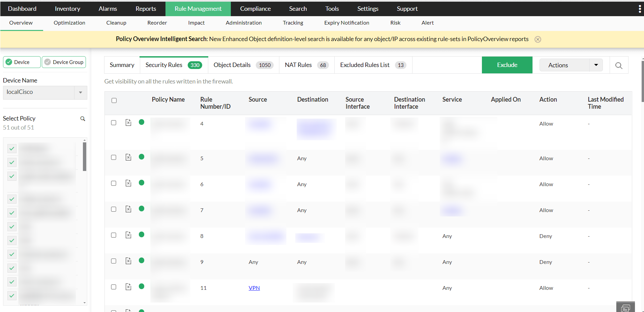This screenshot has width=644, height=312.
Task: Open the Search main tab
Action: (298, 9)
